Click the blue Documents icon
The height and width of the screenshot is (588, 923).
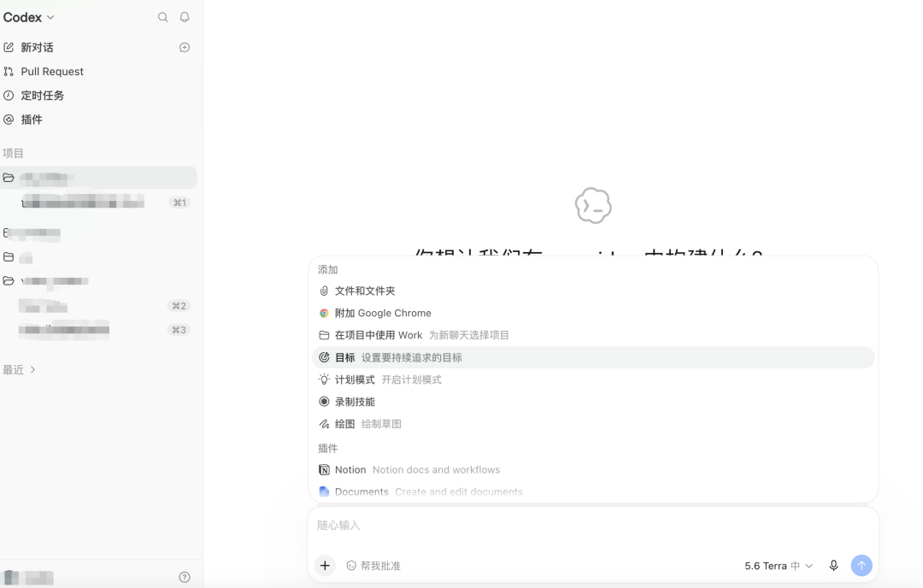click(324, 491)
